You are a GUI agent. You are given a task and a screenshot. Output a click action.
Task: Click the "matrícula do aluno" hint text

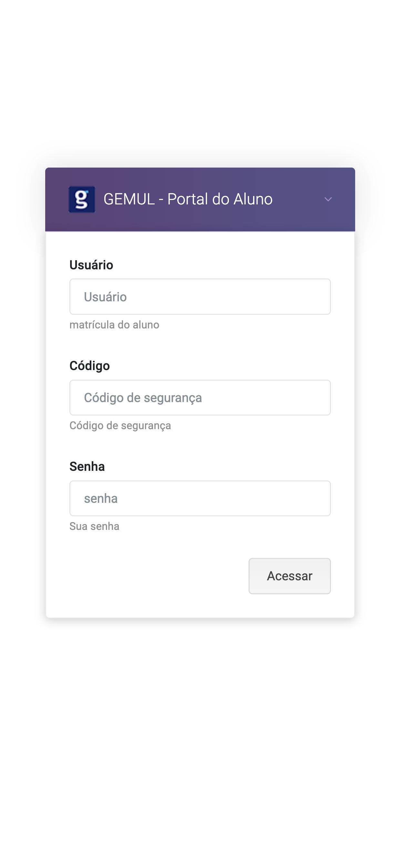coord(114,325)
